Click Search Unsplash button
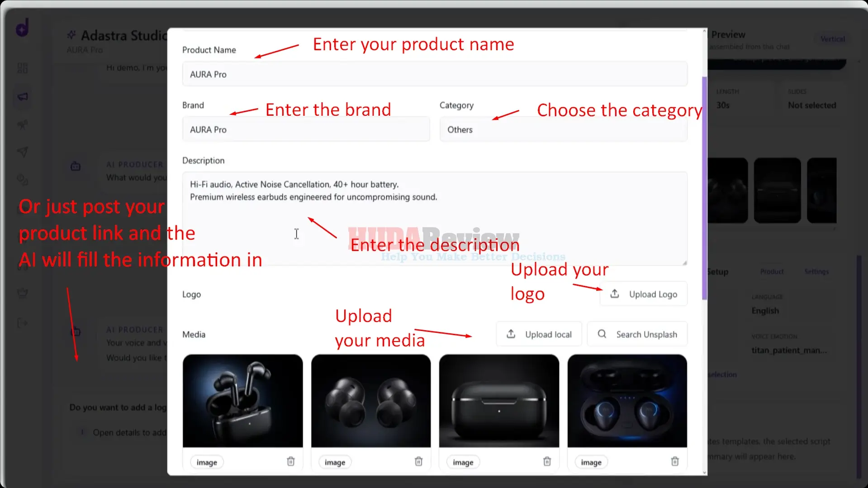The height and width of the screenshot is (488, 868). [637, 334]
